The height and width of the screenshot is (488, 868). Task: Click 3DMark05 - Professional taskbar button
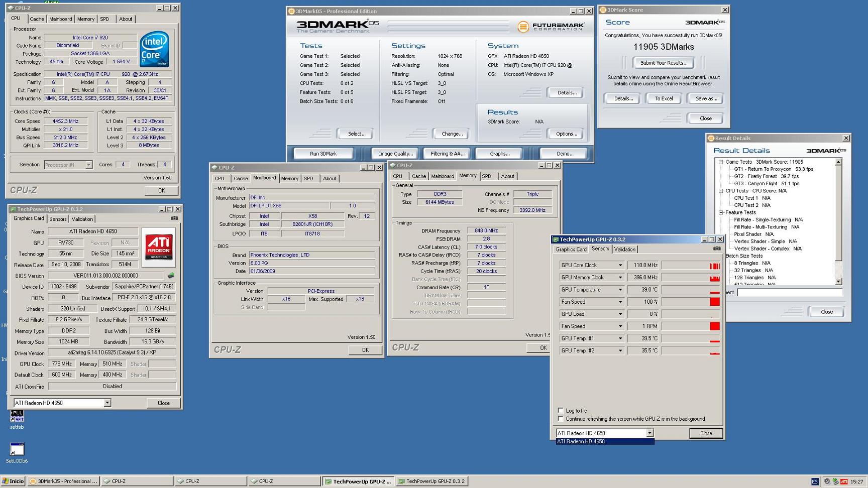(63, 481)
